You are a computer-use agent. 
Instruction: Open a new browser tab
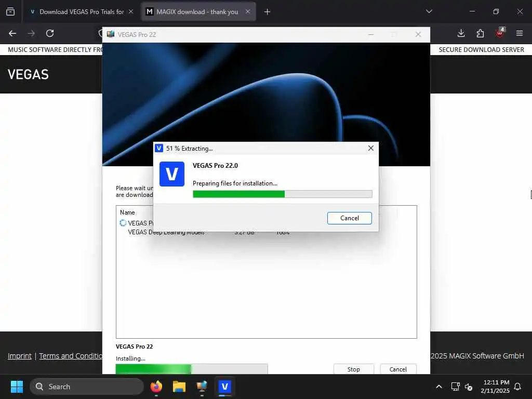pyautogui.click(x=267, y=12)
